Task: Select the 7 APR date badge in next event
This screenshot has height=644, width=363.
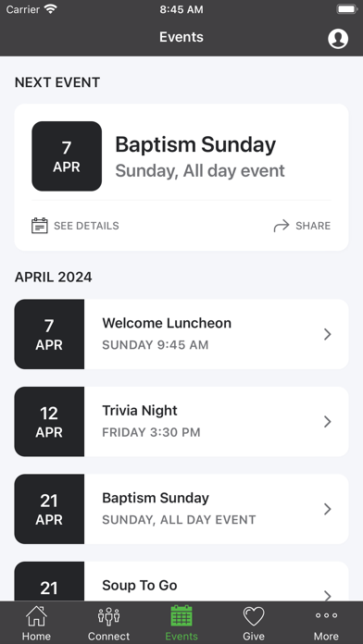Action: click(67, 156)
